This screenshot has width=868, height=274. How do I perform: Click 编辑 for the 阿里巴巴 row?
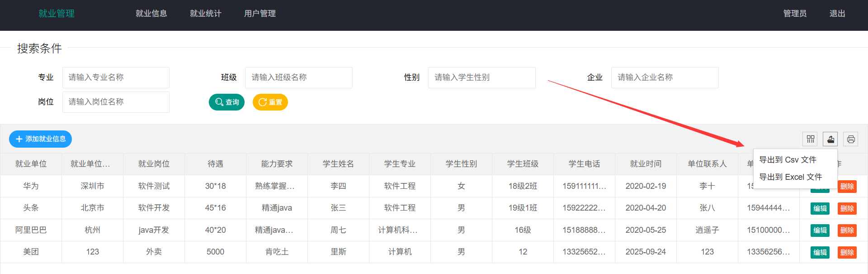(820, 230)
